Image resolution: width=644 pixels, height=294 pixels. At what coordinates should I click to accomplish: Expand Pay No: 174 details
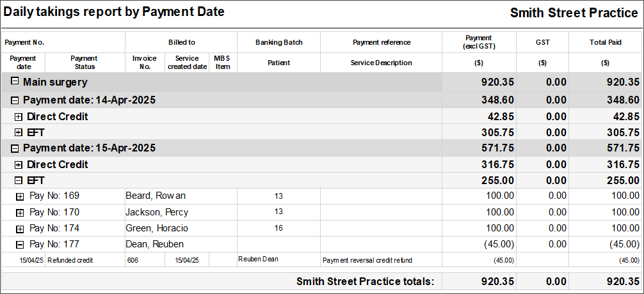coord(20,229)
